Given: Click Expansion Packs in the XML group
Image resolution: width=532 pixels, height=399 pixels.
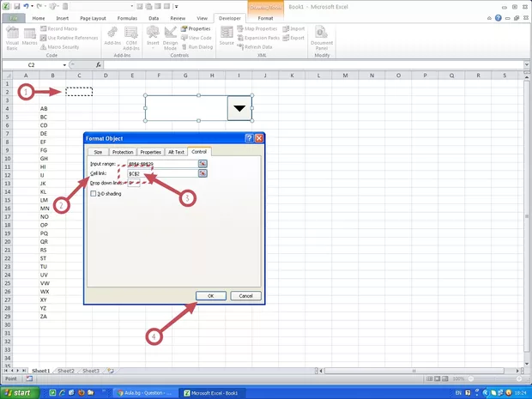Looking at the screenshot, I should [x=258, y=38].
